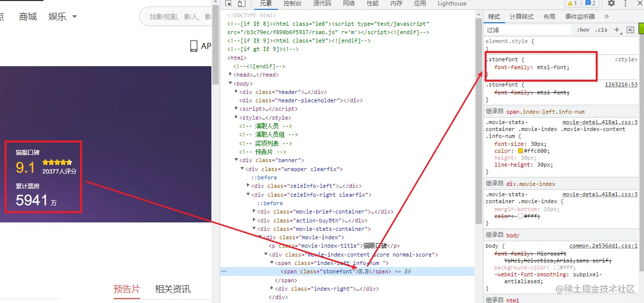This screenshot has width=644, height=303.
Task: Select the 样式 sidebar tab
Action: (494, 17)
